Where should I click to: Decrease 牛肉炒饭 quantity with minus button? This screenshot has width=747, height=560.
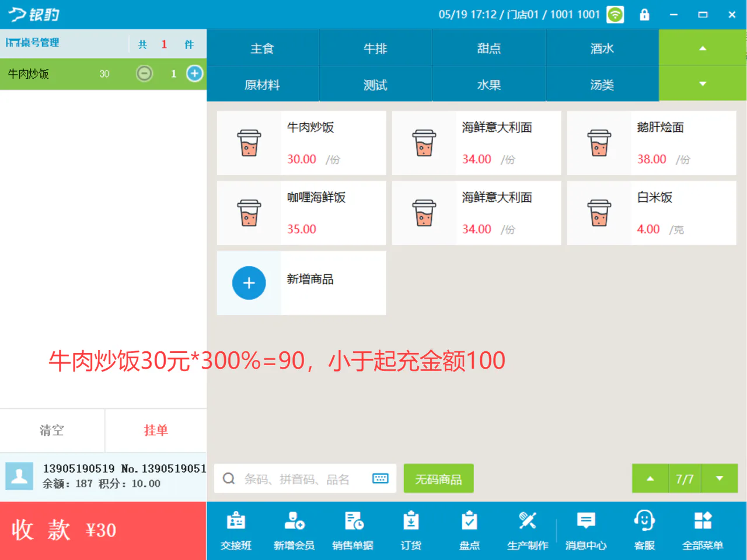click(144, 73)
